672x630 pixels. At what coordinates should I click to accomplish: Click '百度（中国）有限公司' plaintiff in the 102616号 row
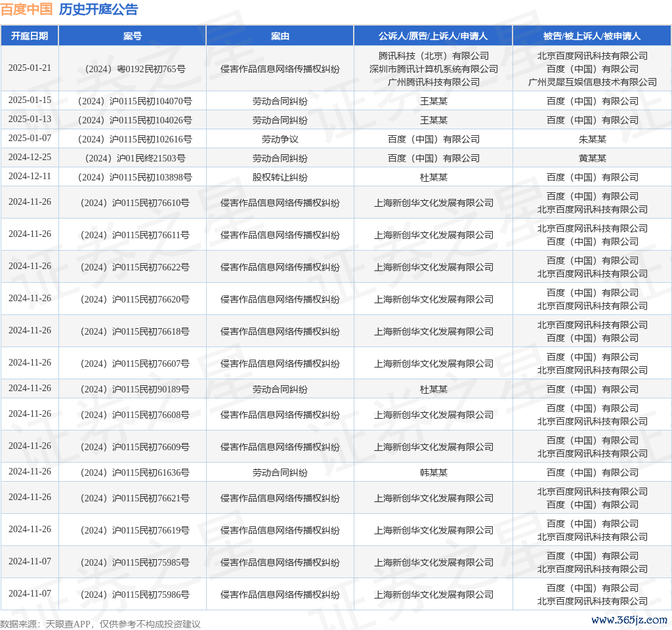point(434,139)
